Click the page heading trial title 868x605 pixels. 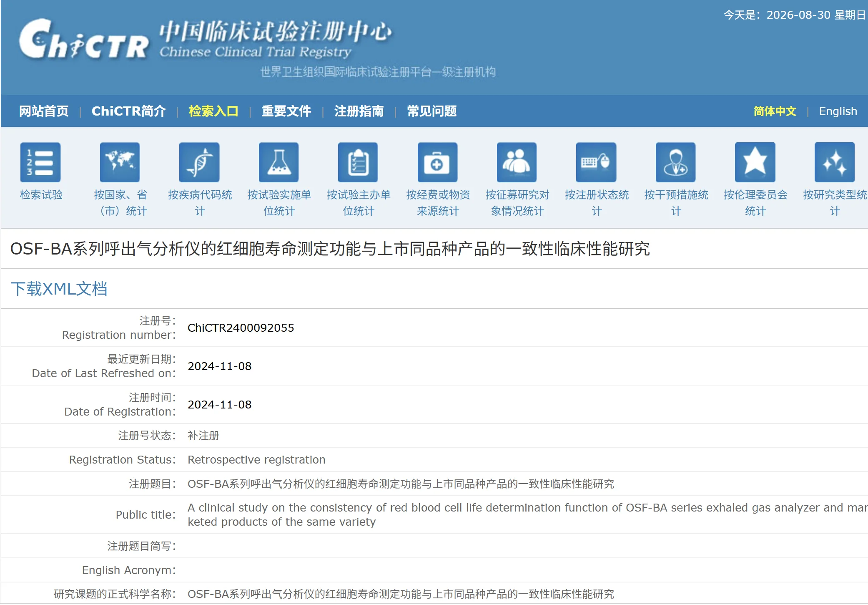[330, 249]
